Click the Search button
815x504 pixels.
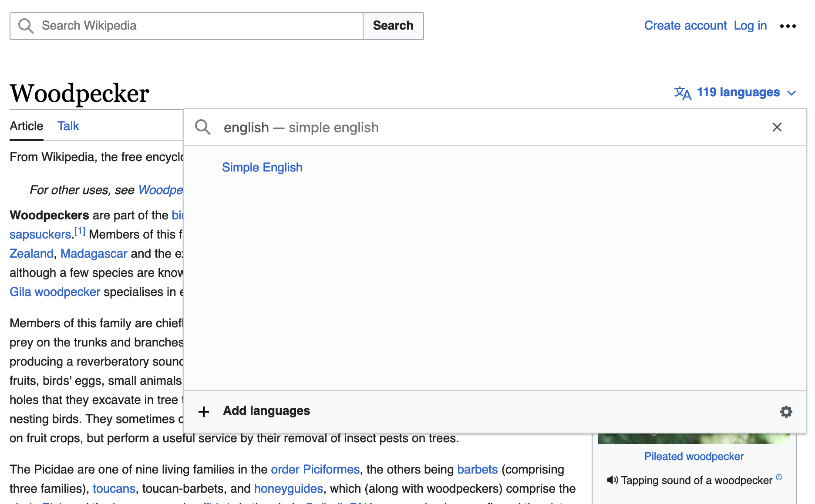393,26
